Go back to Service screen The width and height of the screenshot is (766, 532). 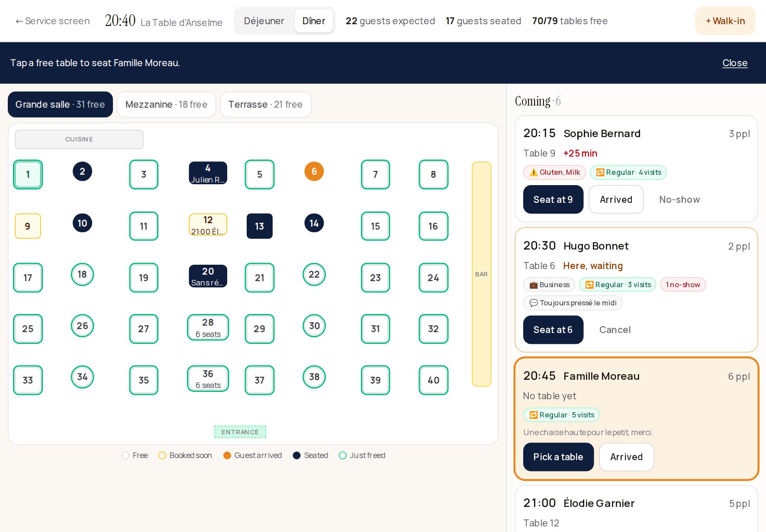click(52, 21)
